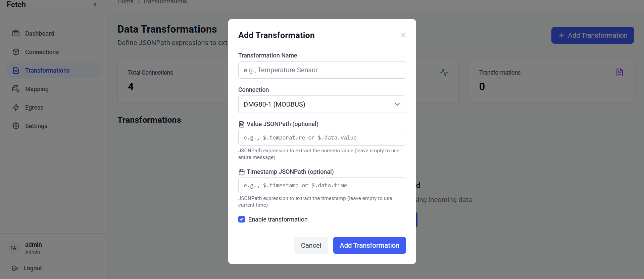Screen dimensions: 644x279
Task: Submit with the dialog's Add Transformation button
Action: click(369, 245)
